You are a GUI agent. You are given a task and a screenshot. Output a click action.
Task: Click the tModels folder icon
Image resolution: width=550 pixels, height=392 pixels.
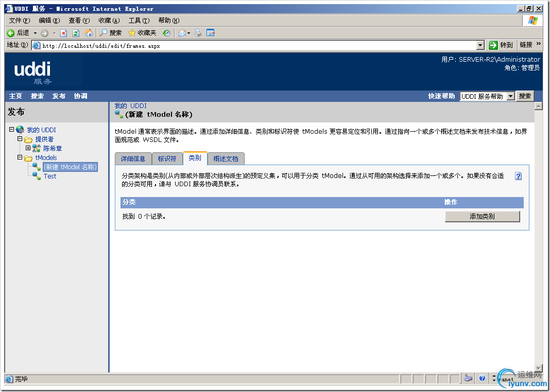coord(28,158)
